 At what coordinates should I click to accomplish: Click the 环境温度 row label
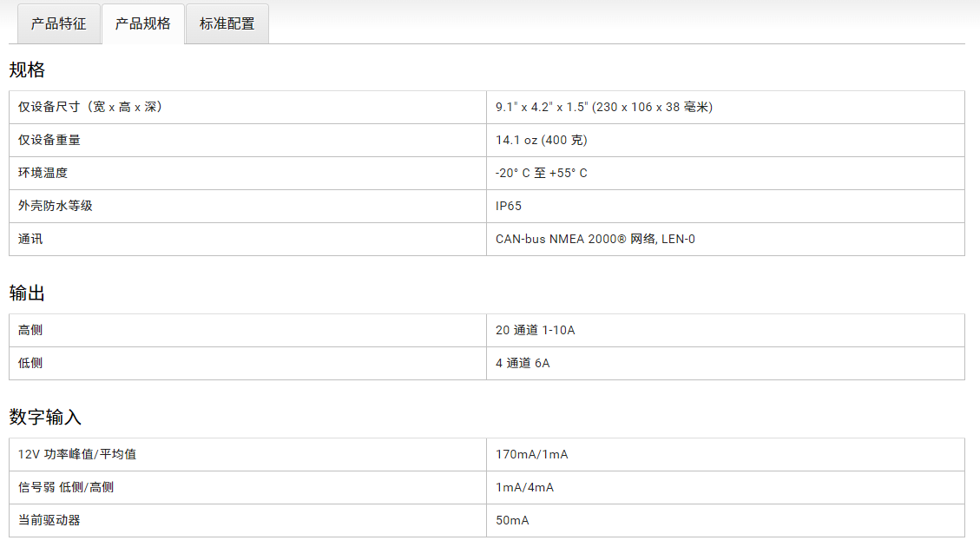pos(43,173)
